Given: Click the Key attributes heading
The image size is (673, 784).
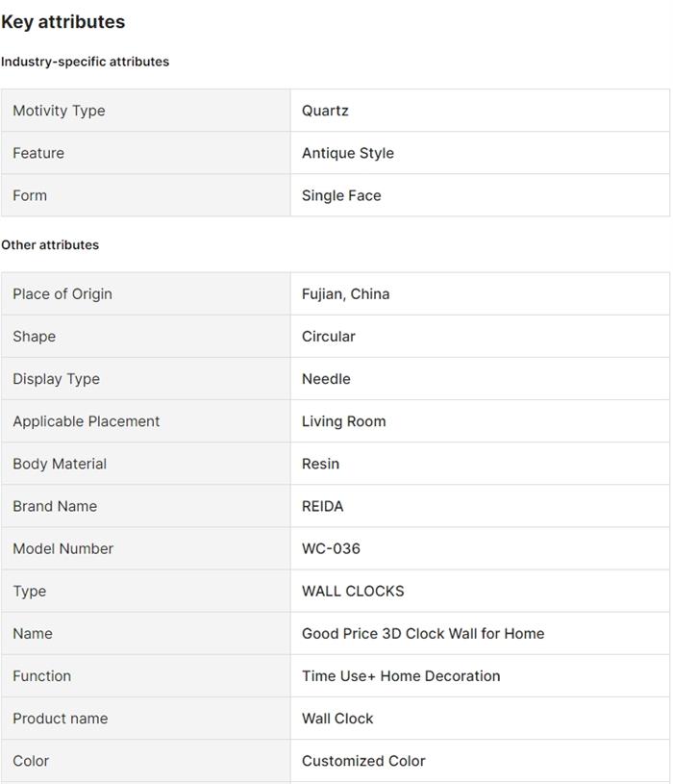Looking at the screenshot, I should point(63,21).
